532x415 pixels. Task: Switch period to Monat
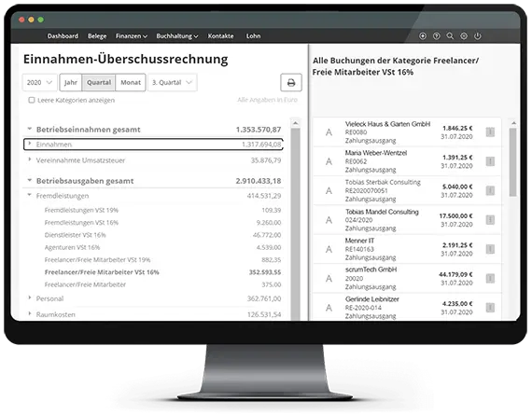click(x=131, y=82)
